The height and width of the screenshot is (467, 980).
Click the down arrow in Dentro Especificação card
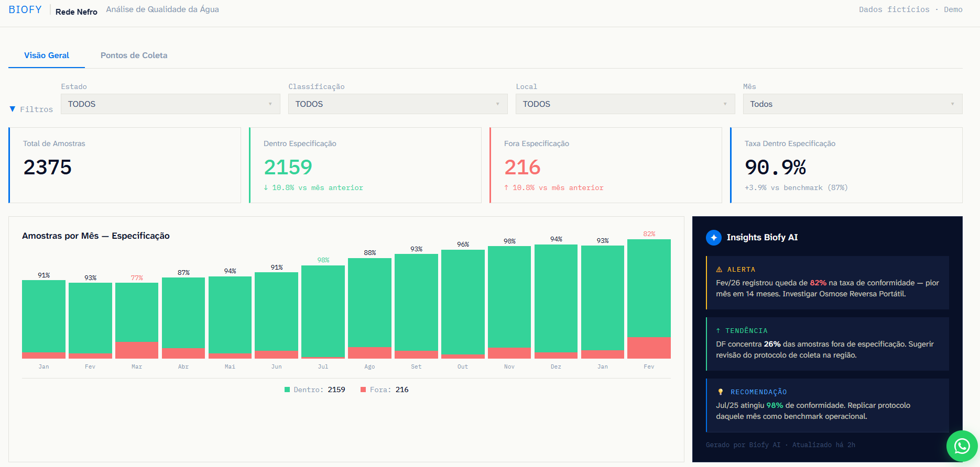(x=266, y=187)
